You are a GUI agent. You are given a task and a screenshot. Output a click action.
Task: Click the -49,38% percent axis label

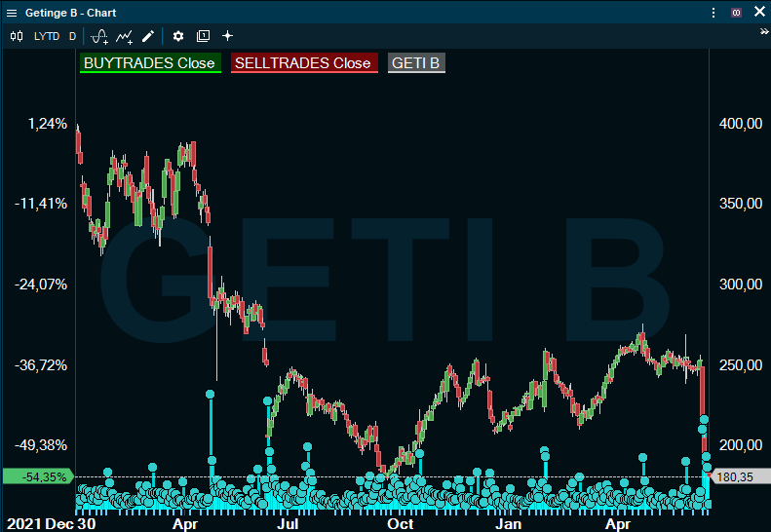coord(40,445)
